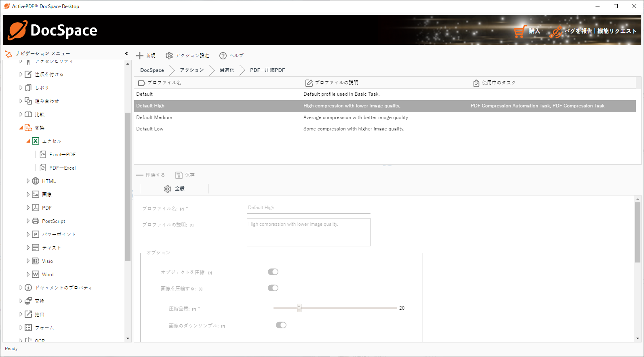
Task: Collapse the navigation menu panel arrow
Action: click(126, 53)
